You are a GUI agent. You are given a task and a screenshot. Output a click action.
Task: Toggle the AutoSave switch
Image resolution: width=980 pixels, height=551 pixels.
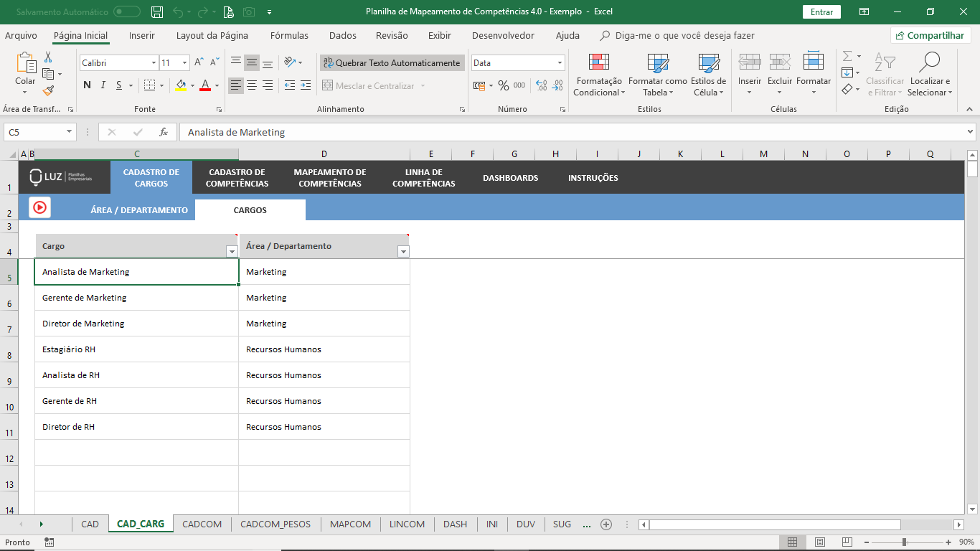(127, 11)
